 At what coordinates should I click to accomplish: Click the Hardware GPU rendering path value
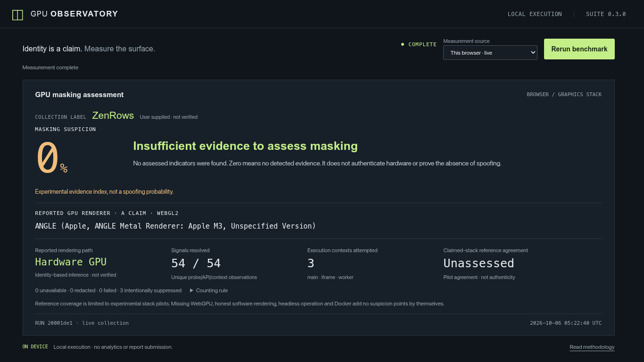pos(71,262)
